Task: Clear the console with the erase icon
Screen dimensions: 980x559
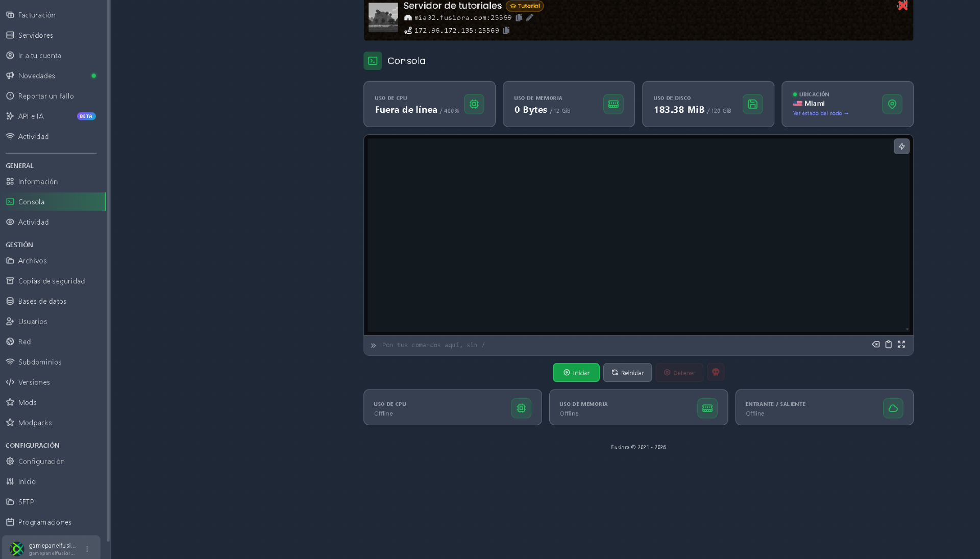Action: point(875,345)
